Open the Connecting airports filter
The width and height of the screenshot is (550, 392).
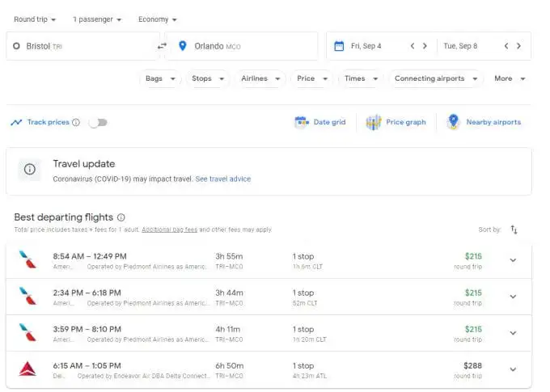436,78
